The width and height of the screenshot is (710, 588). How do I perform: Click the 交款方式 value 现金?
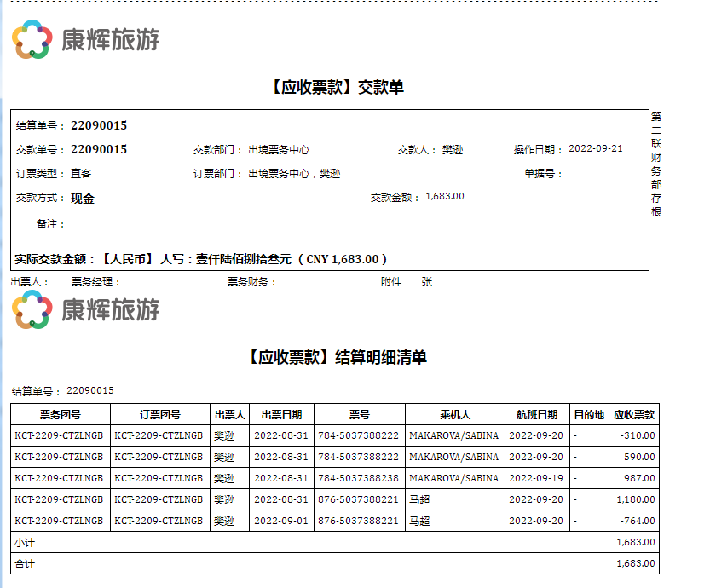pos(83,199)
